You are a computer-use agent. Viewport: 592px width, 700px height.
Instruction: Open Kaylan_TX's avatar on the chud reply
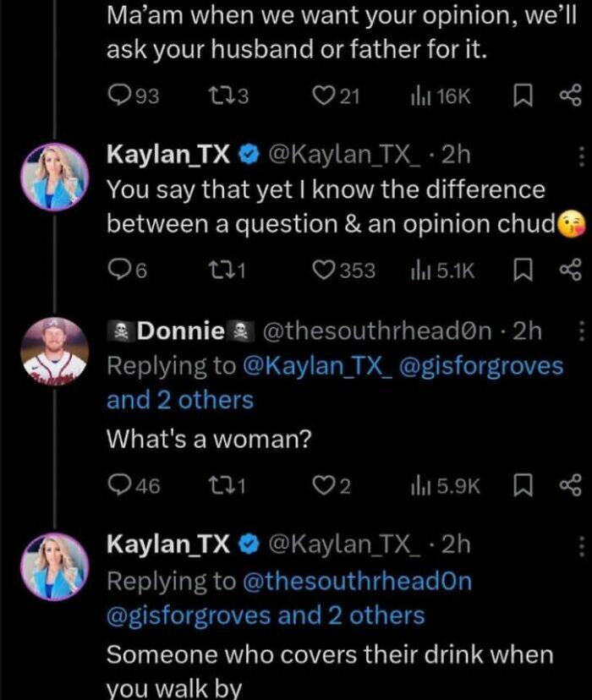55,176
